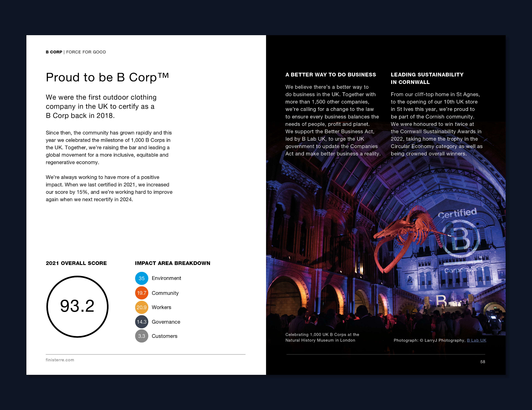Click the dark Governance 14.3 circle
The image size is (532, 410).
click(x=142, y=322)
